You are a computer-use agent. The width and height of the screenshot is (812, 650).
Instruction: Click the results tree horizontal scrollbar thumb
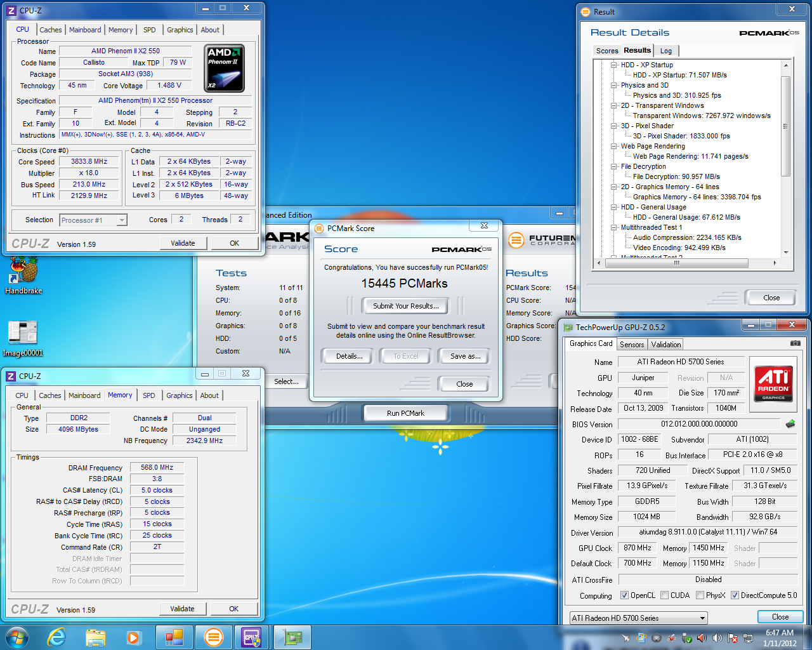tap(676, 263)
